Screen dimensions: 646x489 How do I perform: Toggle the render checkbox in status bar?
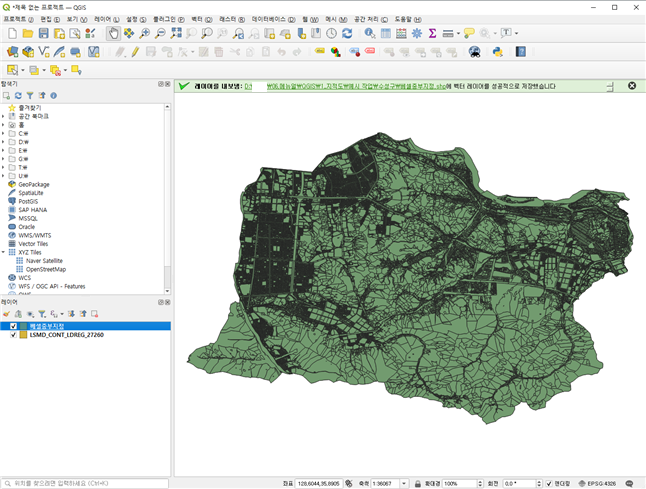coord(549,482)
